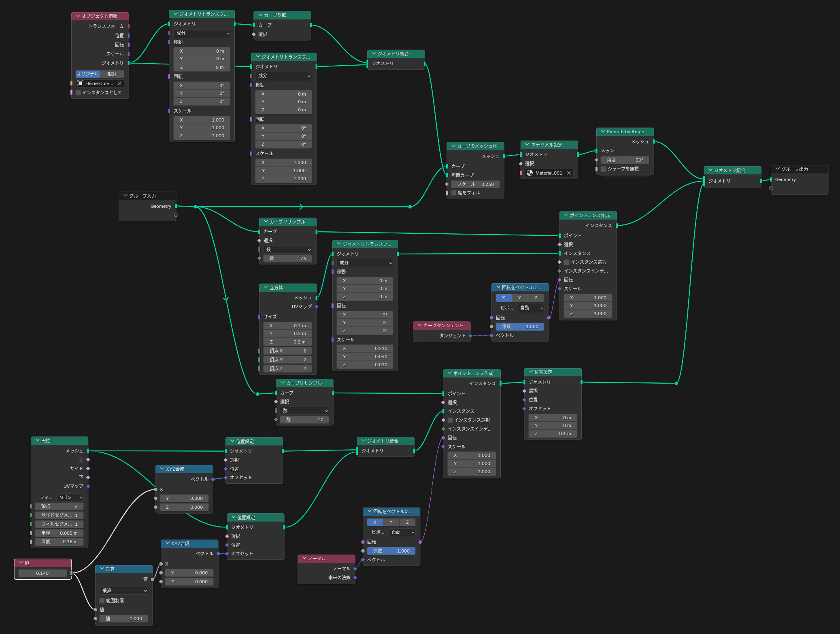The width and height of the screenshot is (840, 634).
Task: Click the Material.001 sphere icon
Action: coord(530,173)
